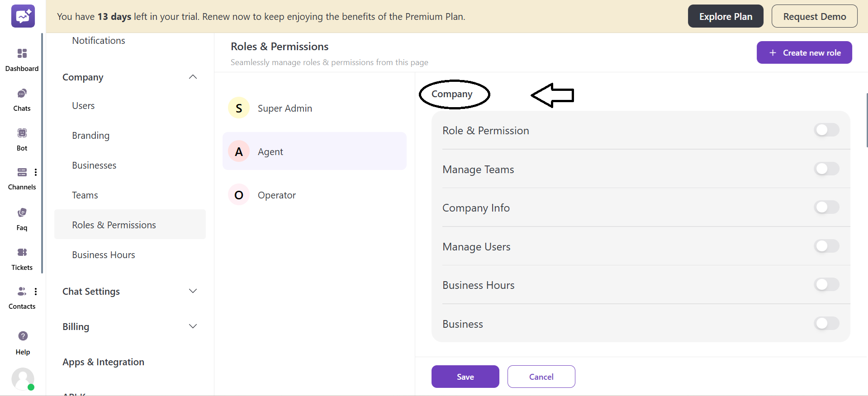Turn on the Manage Teams permission
Screen dimensions: 868x396
[x=826, y=169]
